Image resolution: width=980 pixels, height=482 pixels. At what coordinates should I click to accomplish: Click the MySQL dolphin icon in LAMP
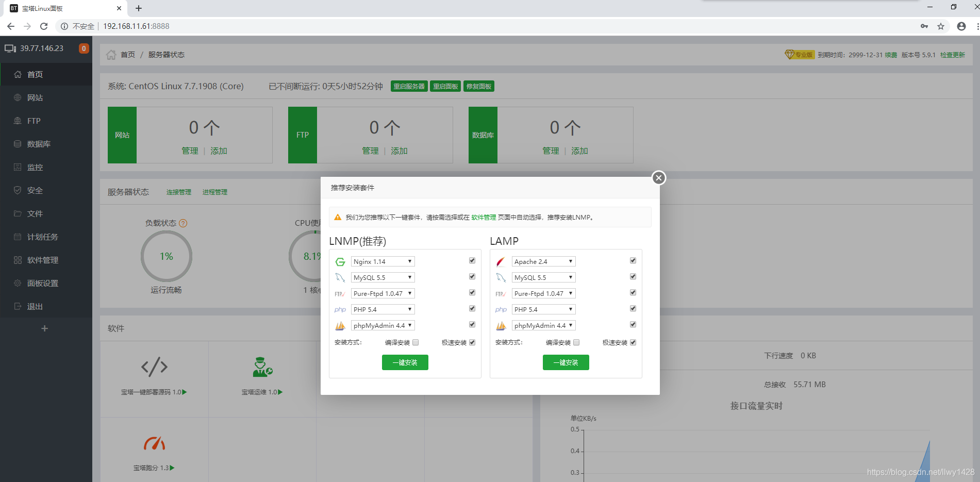(x=501, y=278)
